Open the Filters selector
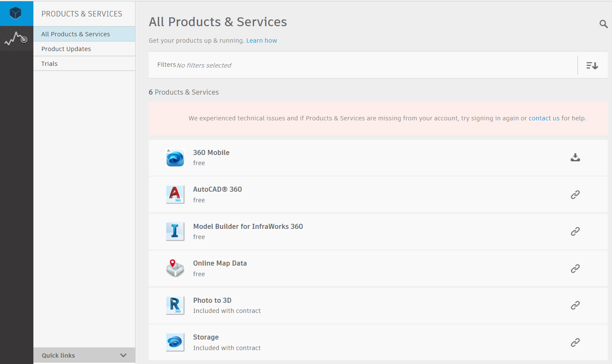Image resolution: width=612 pixels, height=364 pixels. pos(167,65)
